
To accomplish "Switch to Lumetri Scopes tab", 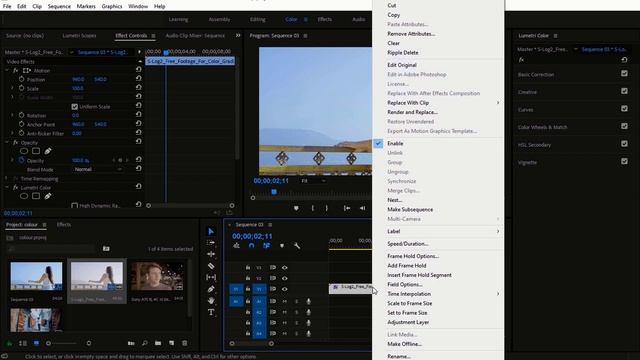I will (x=79, y=36).
